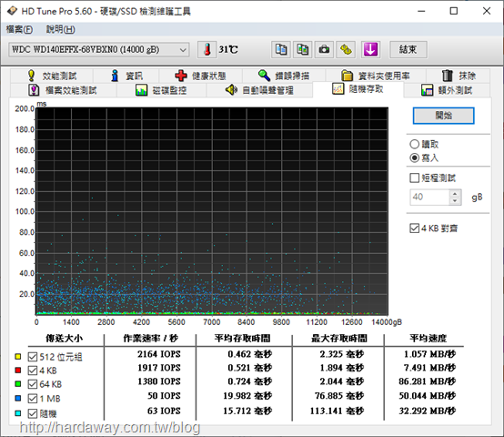Viewport: 504px width, 437px height.
Task: Uncheck the 512 位元組 transfer size checkbox
Action: point(33,357)
